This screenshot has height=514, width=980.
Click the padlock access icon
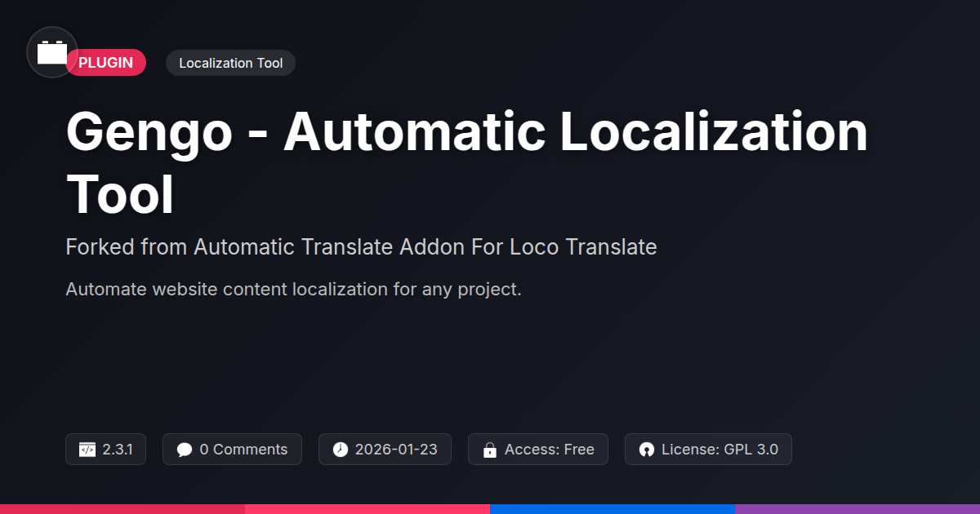(490, 450)
